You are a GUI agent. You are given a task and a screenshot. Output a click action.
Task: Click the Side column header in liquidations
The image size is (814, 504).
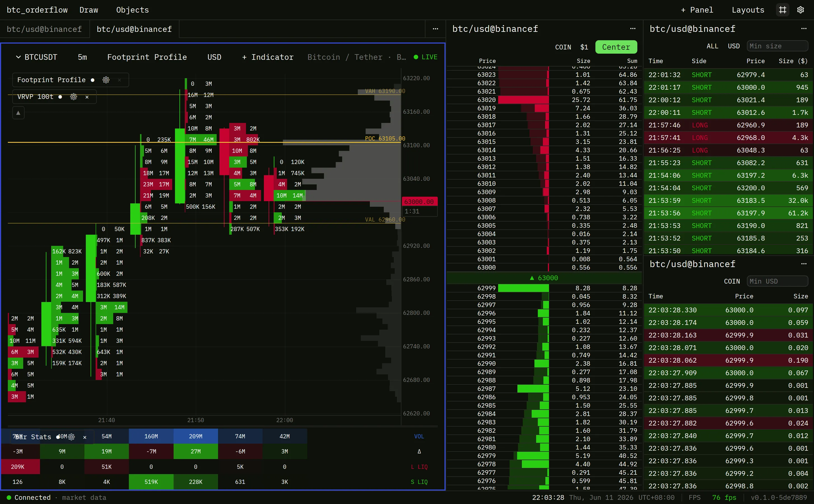(699, 61)
